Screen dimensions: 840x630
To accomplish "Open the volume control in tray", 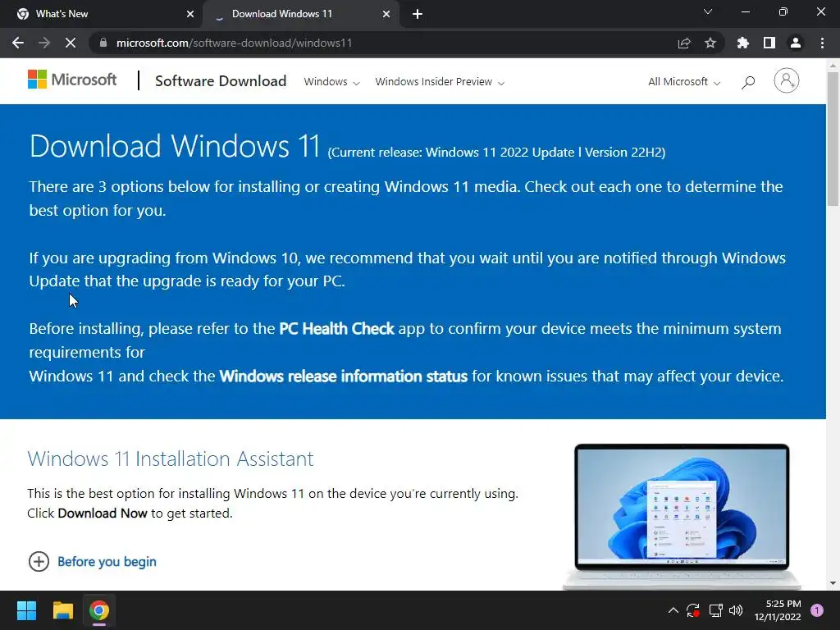I will [737, 610].
